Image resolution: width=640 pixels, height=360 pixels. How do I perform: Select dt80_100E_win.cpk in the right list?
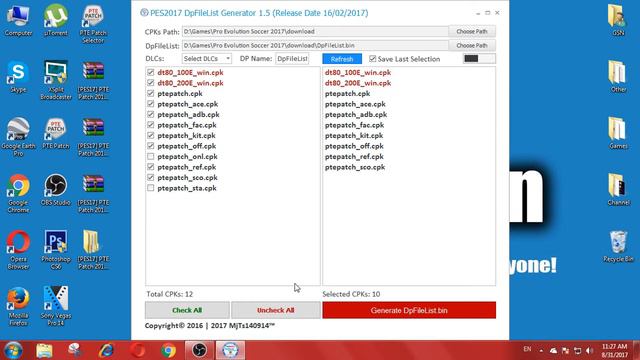[358, 72]
